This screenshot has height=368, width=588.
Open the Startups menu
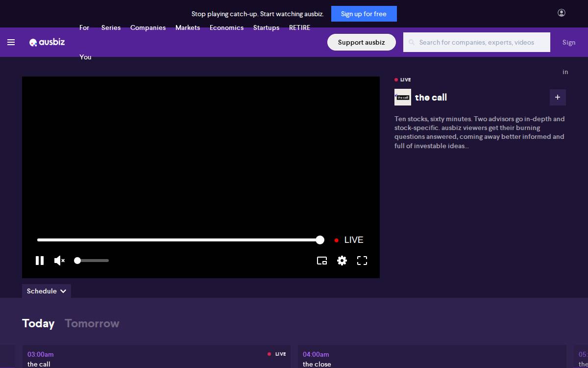pyautogui.click(x=266, y=27)
